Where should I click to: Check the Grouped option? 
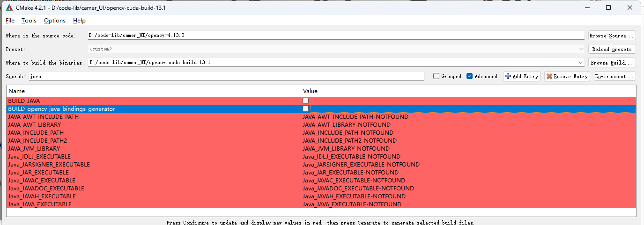point(436,76)
